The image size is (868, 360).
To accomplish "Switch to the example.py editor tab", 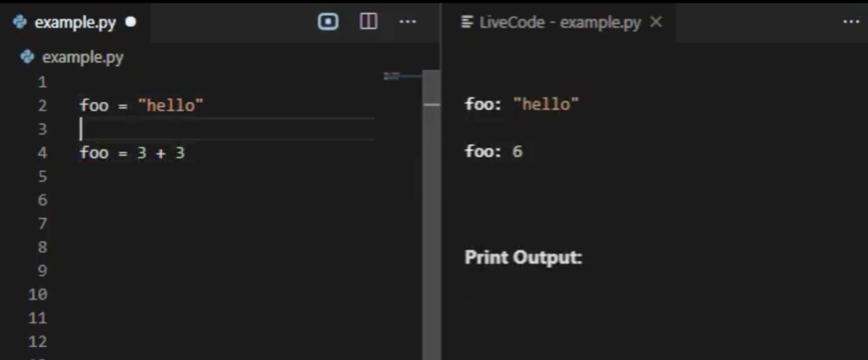I will click(75, 23).
